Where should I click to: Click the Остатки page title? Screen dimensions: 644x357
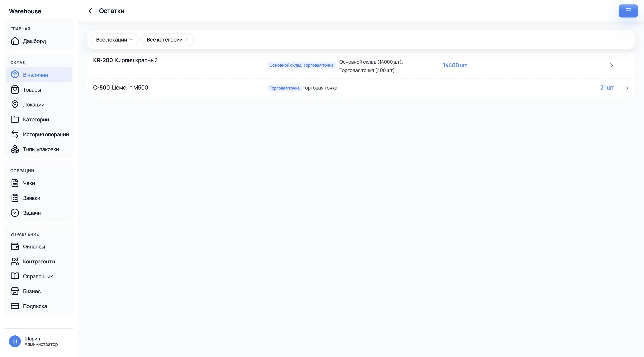[x=111, y=11]
